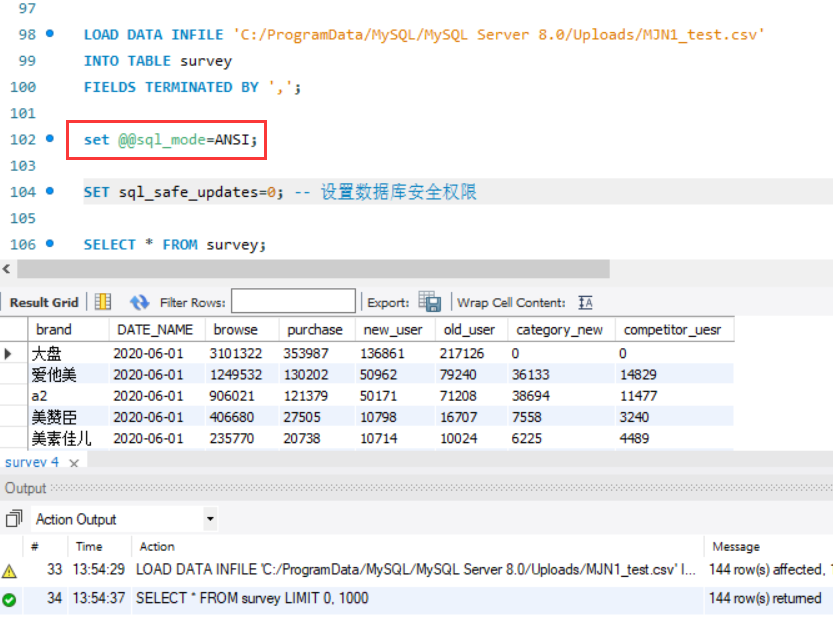Click the form editor grid icon
Screen dimensions: 833x636
click(x=103, y=302)
